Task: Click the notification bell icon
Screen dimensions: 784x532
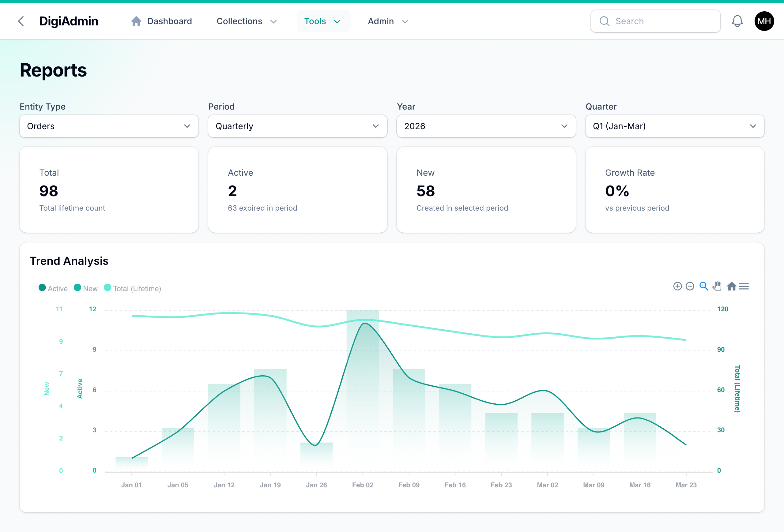Action: tap(737, 21)
